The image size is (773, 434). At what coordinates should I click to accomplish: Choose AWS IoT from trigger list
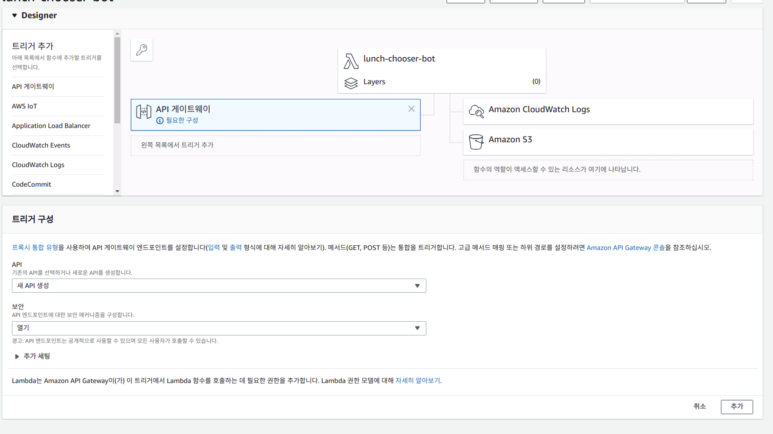(x=26, y=106)
